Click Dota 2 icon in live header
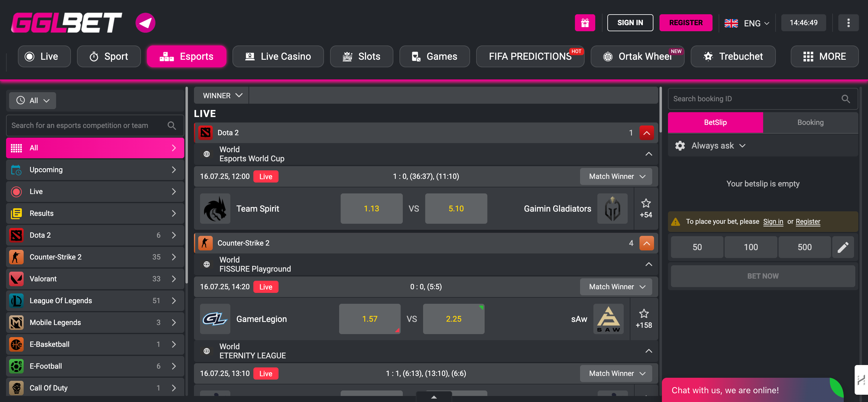Image resolution: width=868 pixels, height=402 pixels. pos(205,133)
